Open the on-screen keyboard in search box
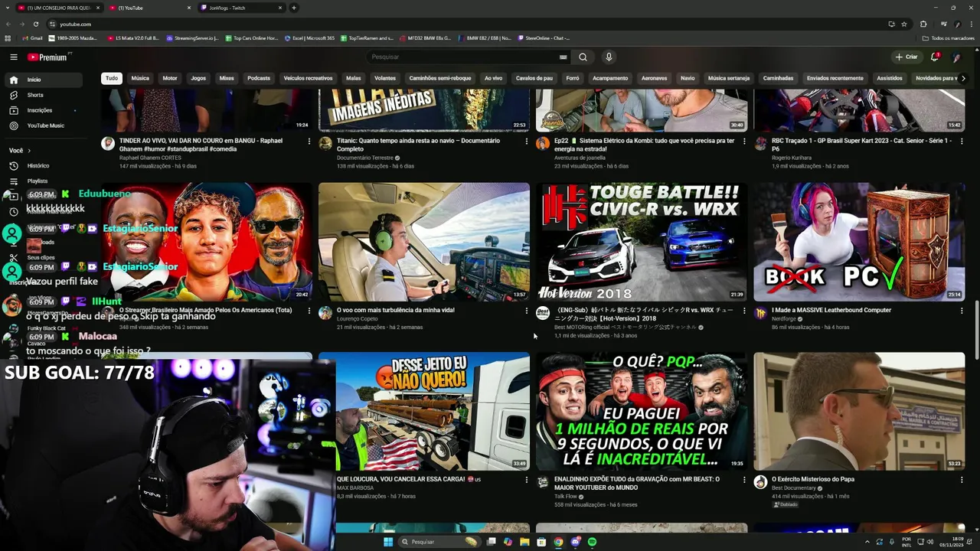The image size is (980, 551). coord(563,57)
